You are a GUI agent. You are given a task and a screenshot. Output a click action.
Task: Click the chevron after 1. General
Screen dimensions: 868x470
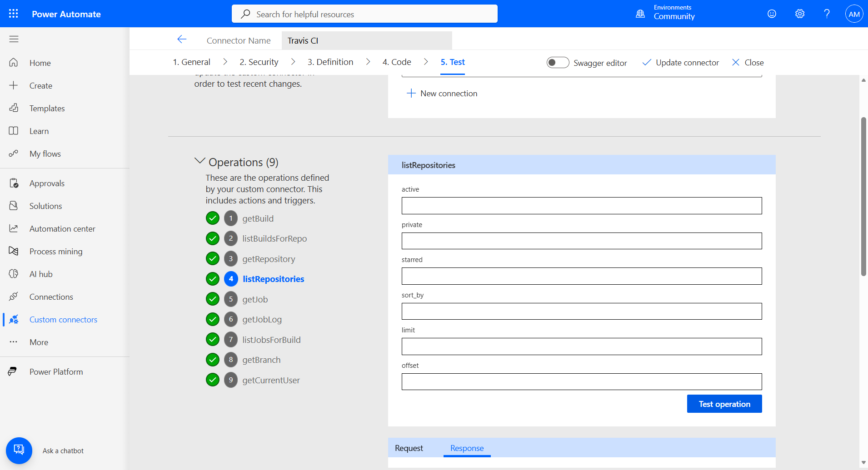225,62
